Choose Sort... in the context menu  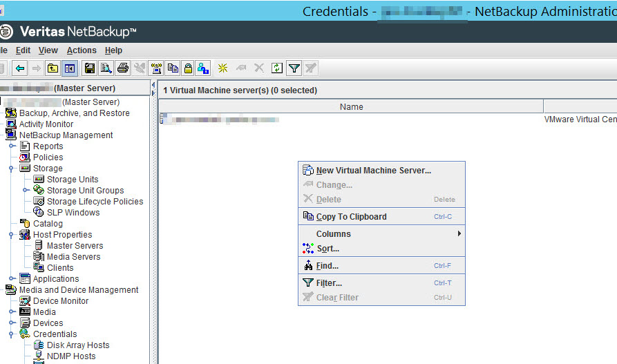[381, 249]
